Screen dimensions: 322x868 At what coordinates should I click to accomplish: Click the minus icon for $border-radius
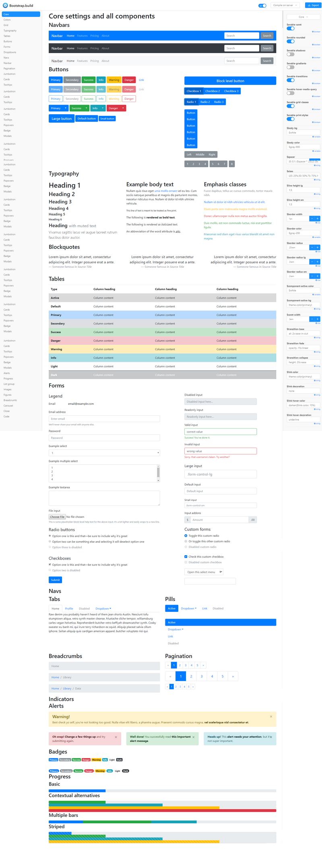312,247
